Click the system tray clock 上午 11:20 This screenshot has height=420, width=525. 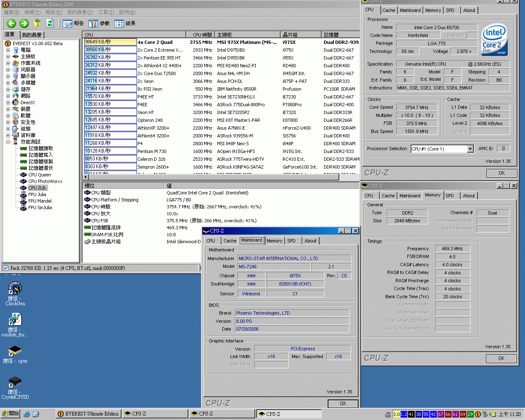[x=509, y=414]
